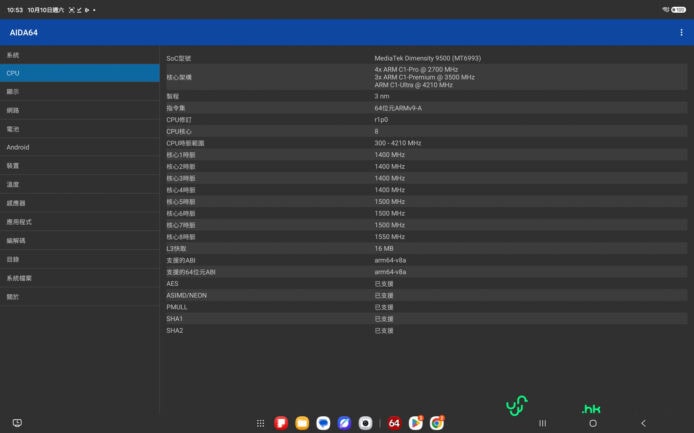Viewport: 694px width, 433px height.
Task: Tap the Back navigation arrow
Action: pos(644,423)
